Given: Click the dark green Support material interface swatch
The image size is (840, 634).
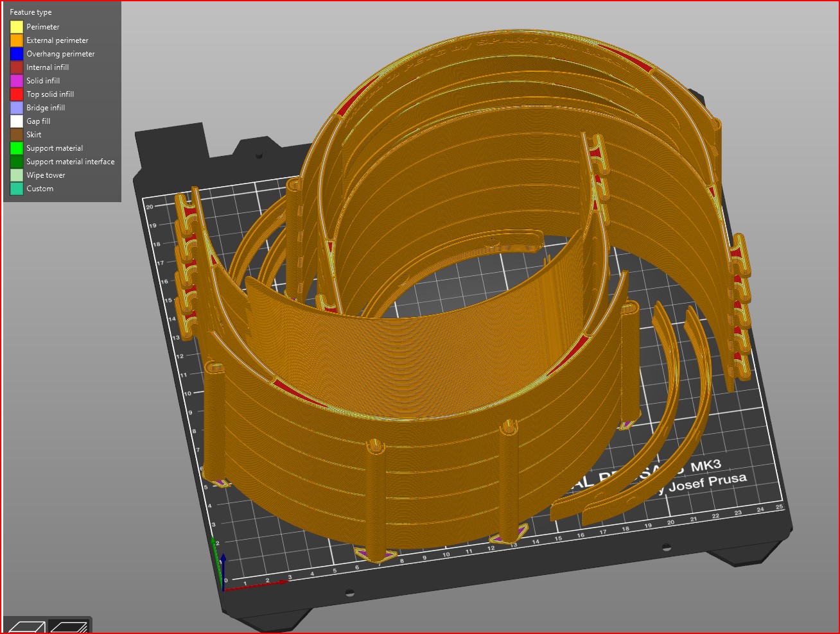Looking at the screenshot, I should pyautogui.click(x=17, y=162).
